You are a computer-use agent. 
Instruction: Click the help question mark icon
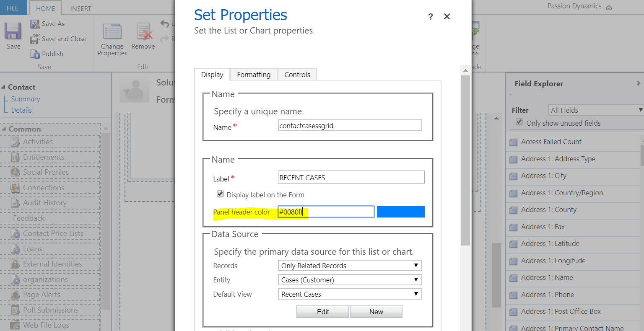(x=430, y=16)
